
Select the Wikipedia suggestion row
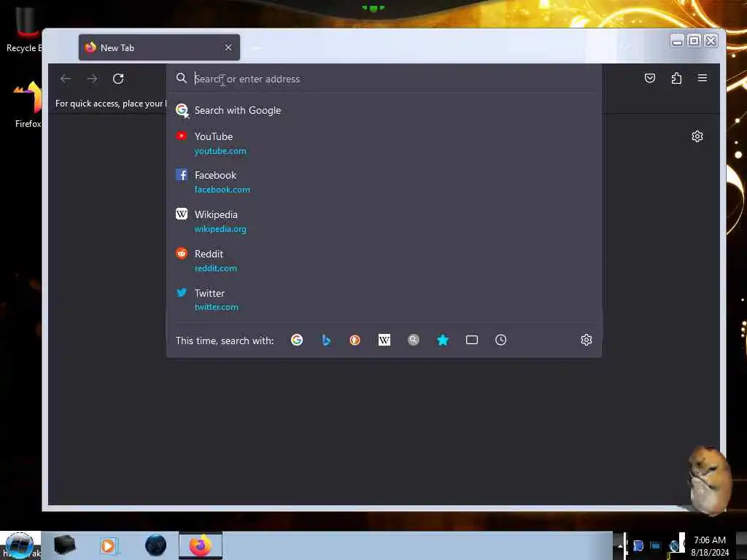pos(384,222)
